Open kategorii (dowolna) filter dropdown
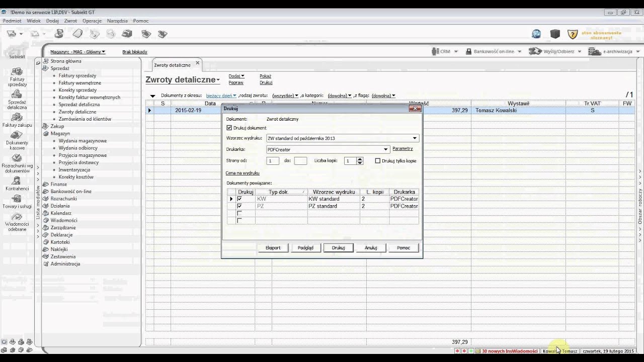 339,96
